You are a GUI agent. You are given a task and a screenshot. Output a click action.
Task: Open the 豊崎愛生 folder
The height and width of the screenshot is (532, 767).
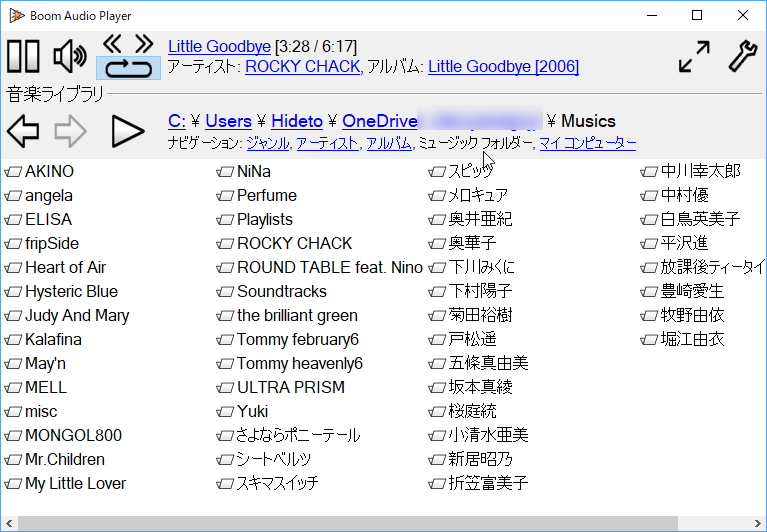point(682,291)
